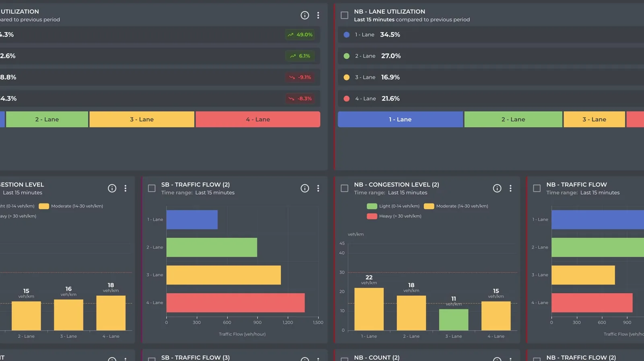Open more options for NB - Congestion Level (2)
Viewport: 644px width, 361px height.
coord(510,188)
